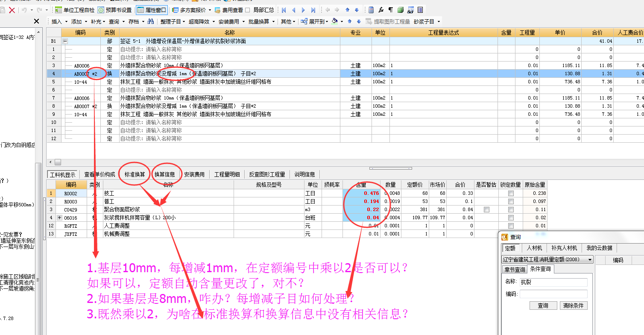The image size is (644, 335).
Task: Open 费用查看 cost view
Action: [228, 10]
